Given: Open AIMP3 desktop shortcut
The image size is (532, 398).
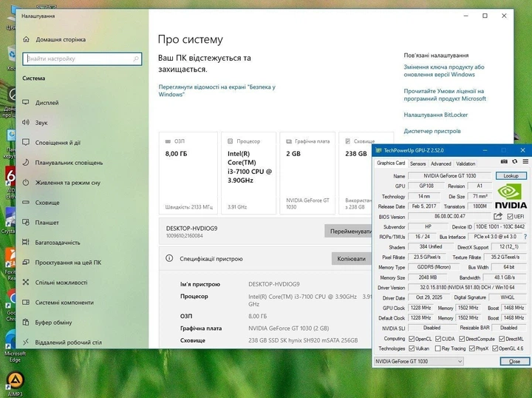Looking at the screenshot, I should point(15,384).
